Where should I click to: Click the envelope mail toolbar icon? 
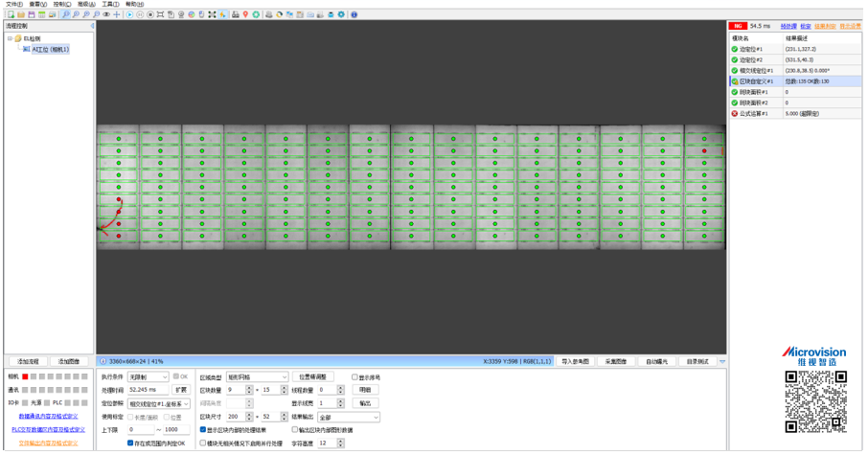coord(310,14)
